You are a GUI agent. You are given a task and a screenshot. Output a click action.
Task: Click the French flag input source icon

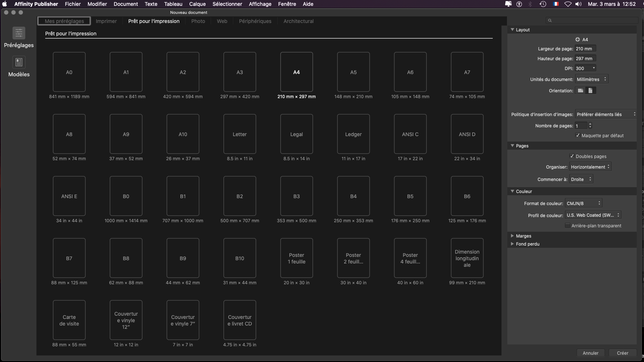556,4
